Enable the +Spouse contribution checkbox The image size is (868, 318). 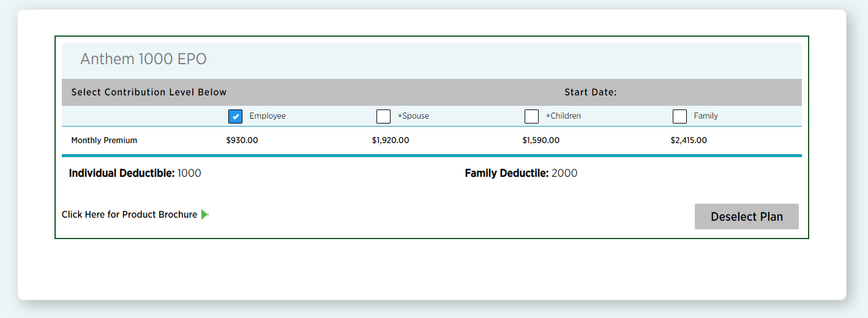coord(383,116)
